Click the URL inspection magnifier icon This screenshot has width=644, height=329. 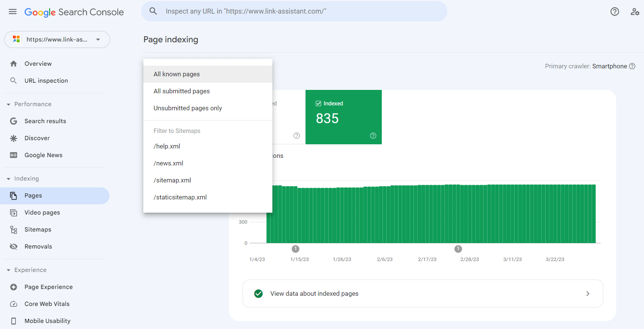pyautogui.click(x=14, y=81)
